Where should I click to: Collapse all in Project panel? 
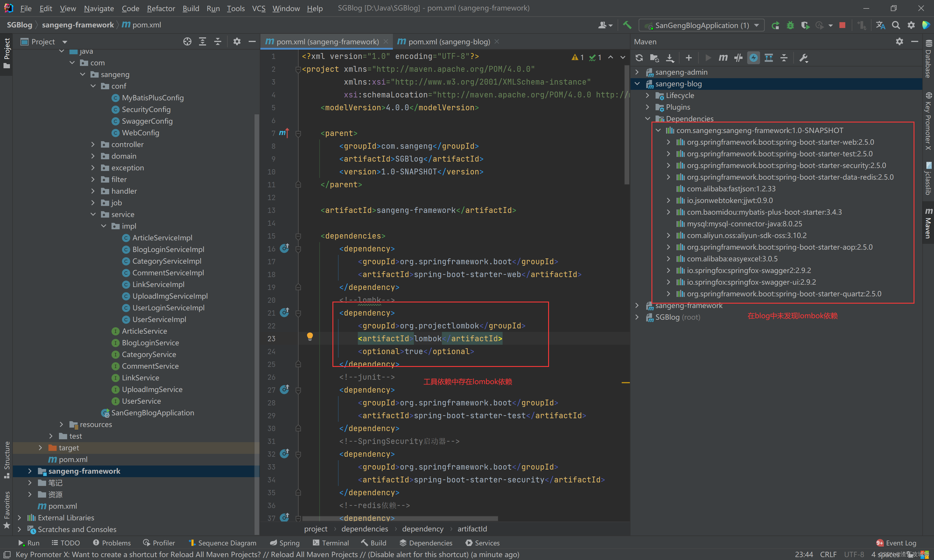[217, 41]
